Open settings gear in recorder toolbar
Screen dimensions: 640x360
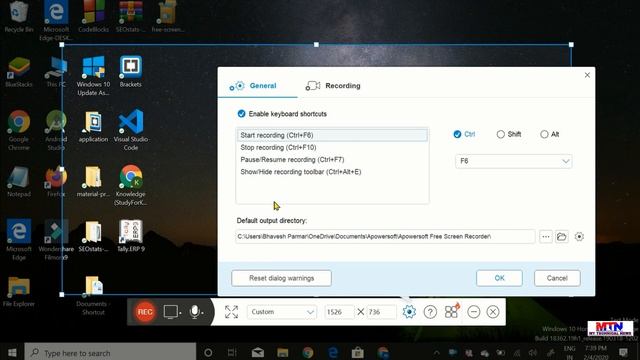409,312
